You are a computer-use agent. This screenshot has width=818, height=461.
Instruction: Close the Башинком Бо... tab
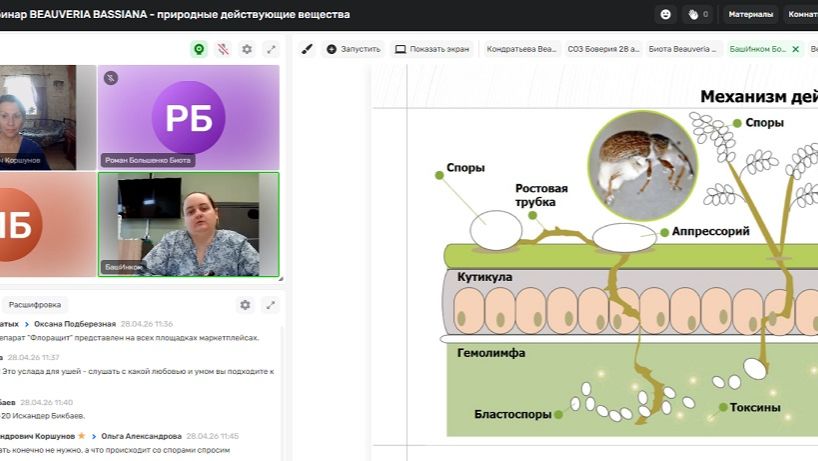(796, 49)
